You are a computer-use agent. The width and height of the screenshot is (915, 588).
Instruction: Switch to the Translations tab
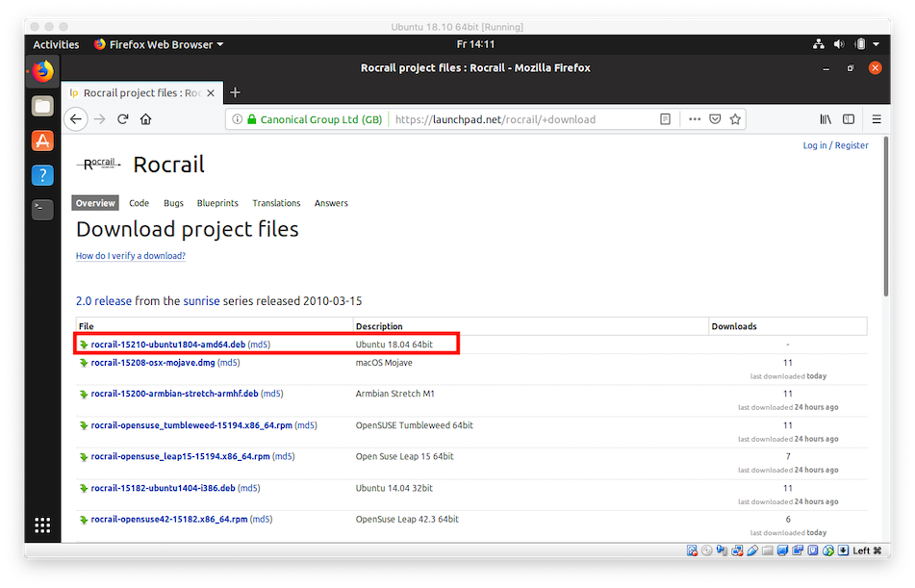(x=276, y=203)
